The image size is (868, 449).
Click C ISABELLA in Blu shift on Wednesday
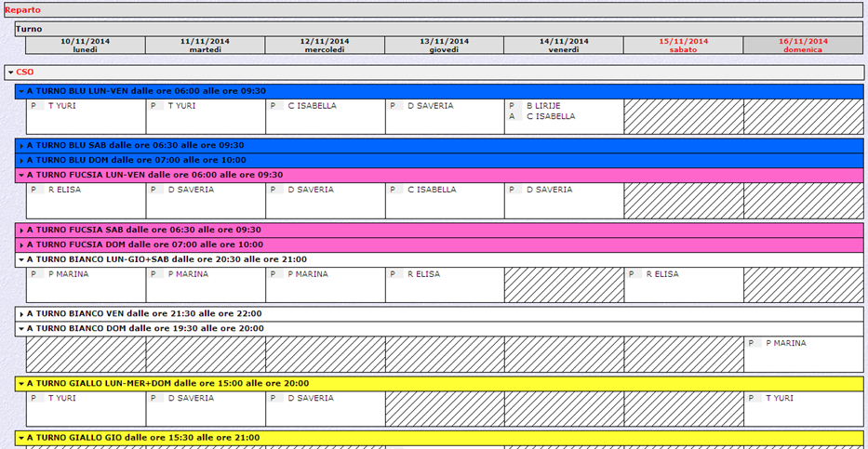(313, 106)
